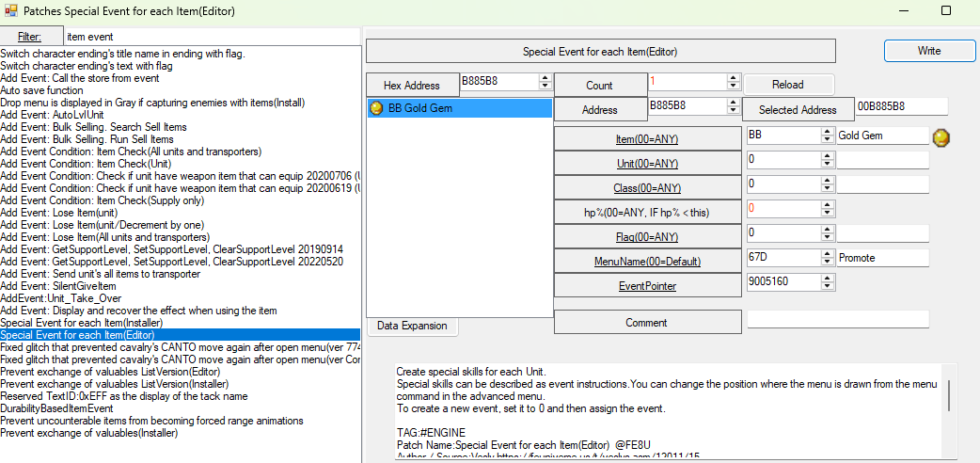
Task: Select 'Add Event: SilentGiveItem' patch
Action: 58,286
